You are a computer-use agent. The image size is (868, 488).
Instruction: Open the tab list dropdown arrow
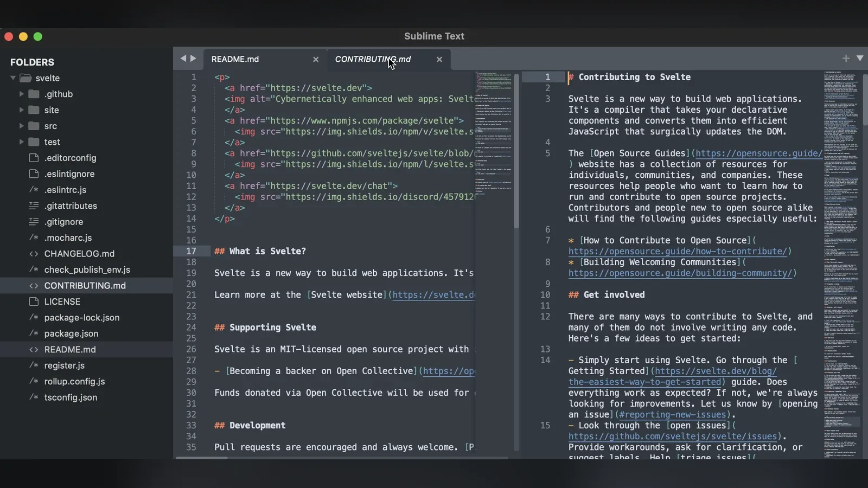(x=860, y=58)
